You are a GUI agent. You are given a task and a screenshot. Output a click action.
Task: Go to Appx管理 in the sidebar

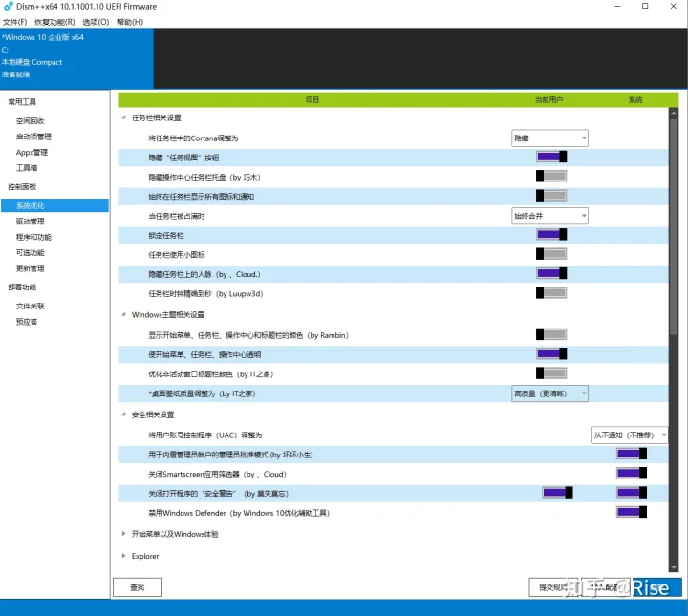(x=32, y=153)
